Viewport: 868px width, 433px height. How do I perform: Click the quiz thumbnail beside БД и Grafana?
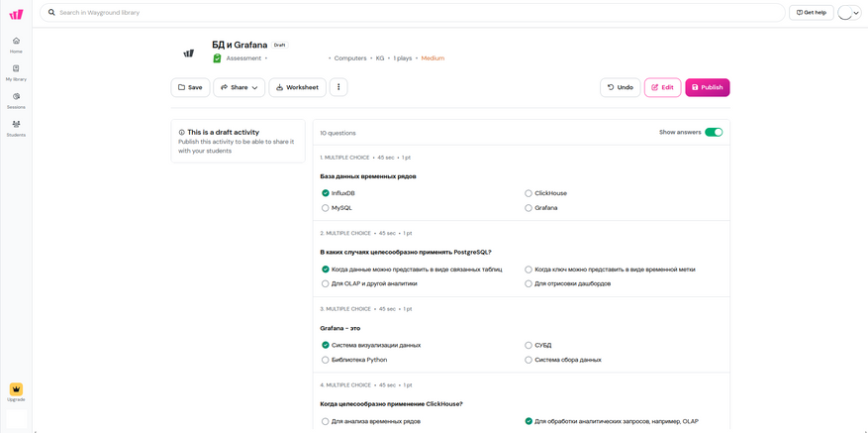coord(189,53)
